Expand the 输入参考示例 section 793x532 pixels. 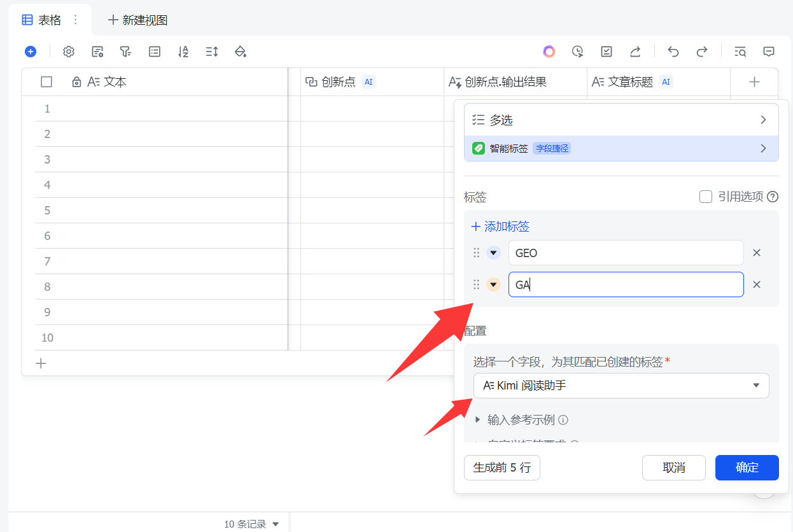[478, 419]
